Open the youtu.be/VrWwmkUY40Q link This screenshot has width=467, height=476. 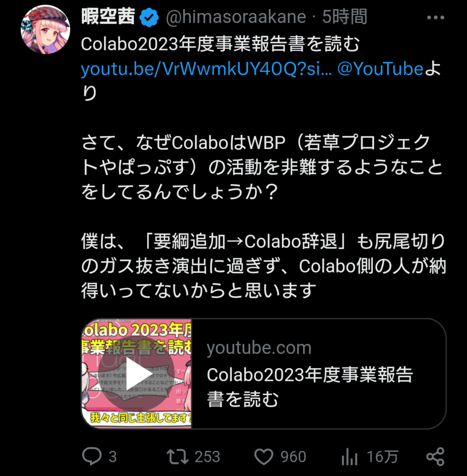tap(206, 69)
